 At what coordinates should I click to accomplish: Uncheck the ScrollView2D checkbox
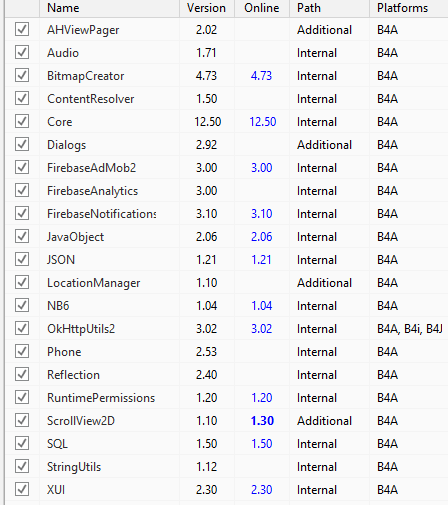pos(22,420)
